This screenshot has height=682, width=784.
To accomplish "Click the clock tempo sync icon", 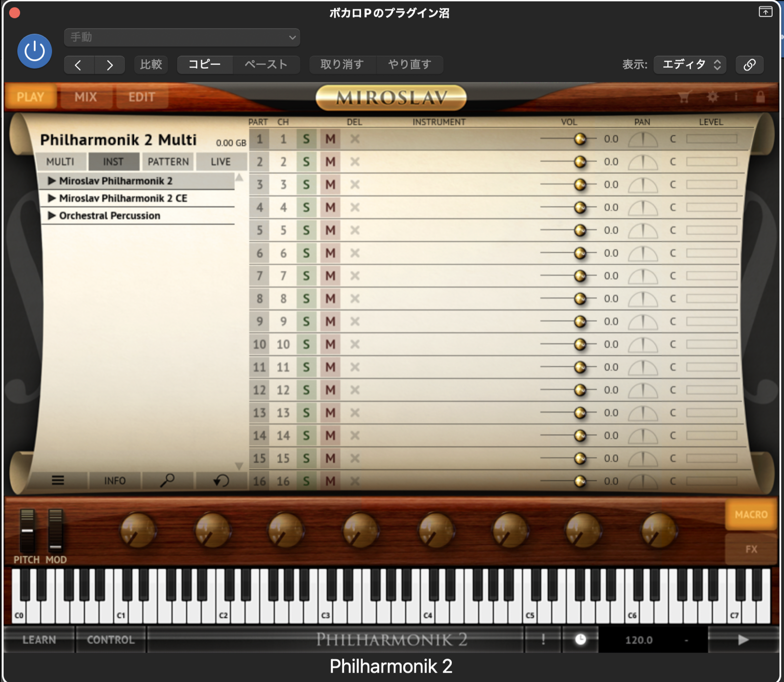I will click(x=580, y=639).
